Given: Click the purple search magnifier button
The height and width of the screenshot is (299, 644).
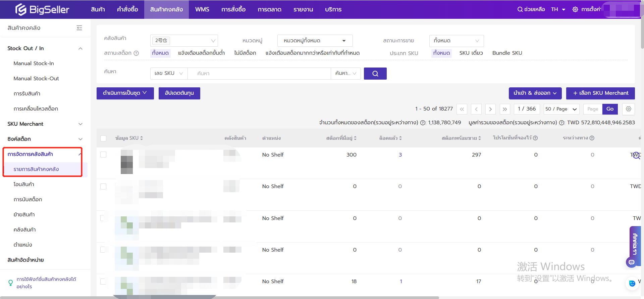Looking at the screenshot, I should [375, 74].
